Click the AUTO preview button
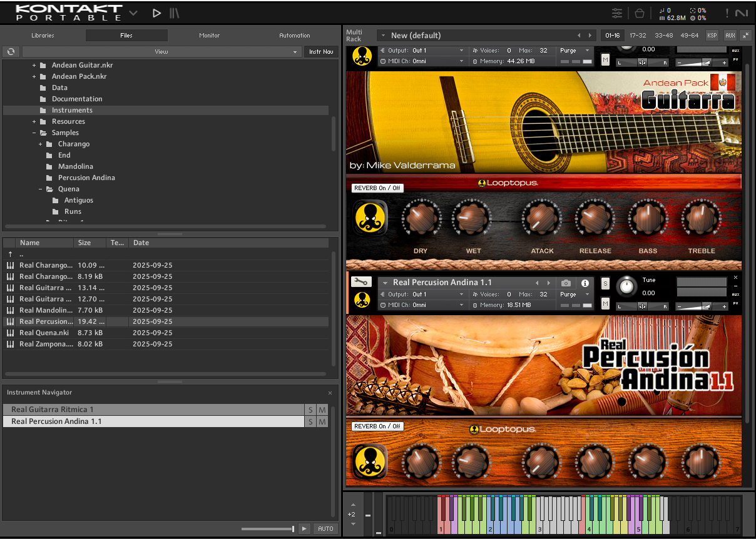This screenshot has width=756, height=539. [x=325, y=529]
